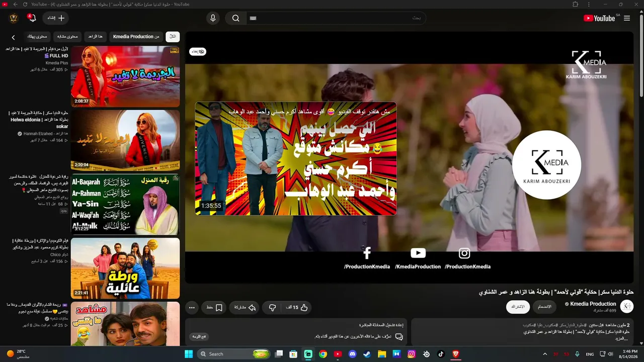Open Brave browser from the taskbar
644x362 pixels.
point(456,354)
